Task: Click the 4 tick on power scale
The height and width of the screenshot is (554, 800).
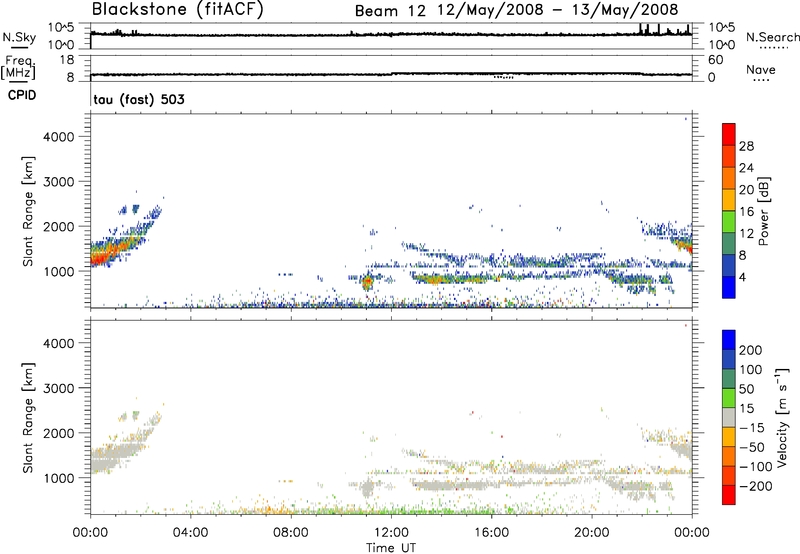Action: tap(742, 277)
